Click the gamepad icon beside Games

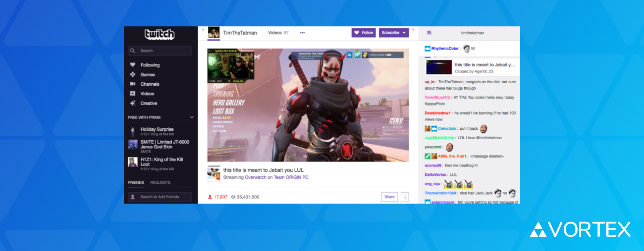pos(133,75)
